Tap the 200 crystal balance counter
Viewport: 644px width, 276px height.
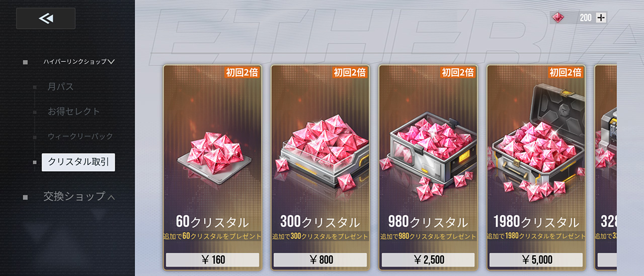[x=586, y=18]
